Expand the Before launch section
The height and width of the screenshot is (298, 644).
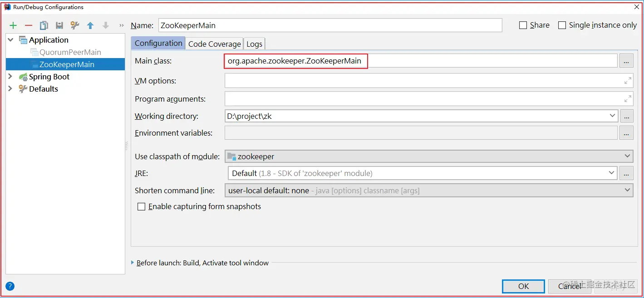(x=133, y=263)
